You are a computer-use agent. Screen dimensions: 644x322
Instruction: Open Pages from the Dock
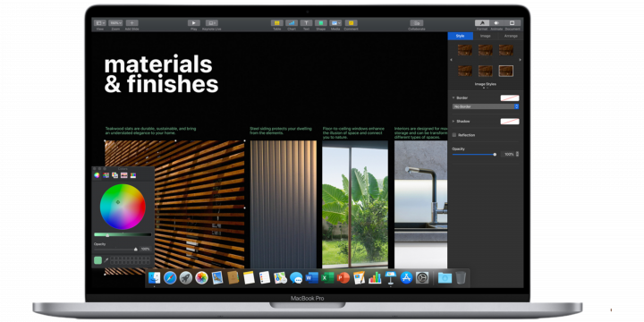coord(359,278)
